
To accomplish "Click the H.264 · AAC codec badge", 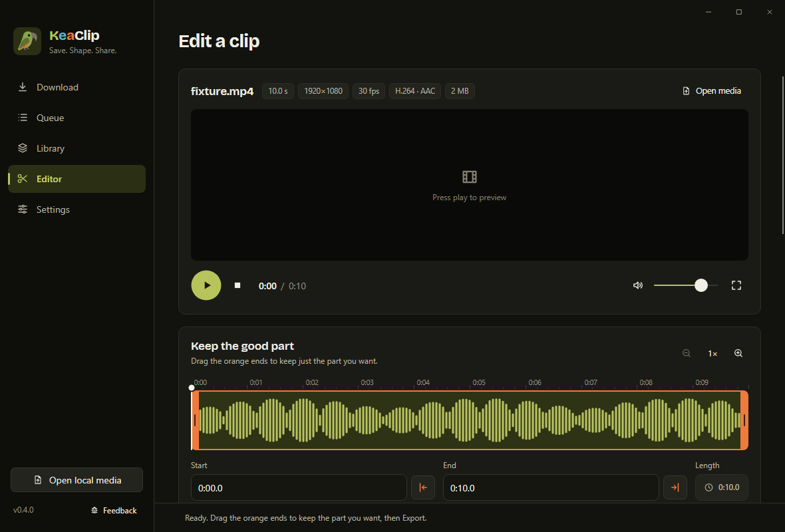I will click(415, 91).
